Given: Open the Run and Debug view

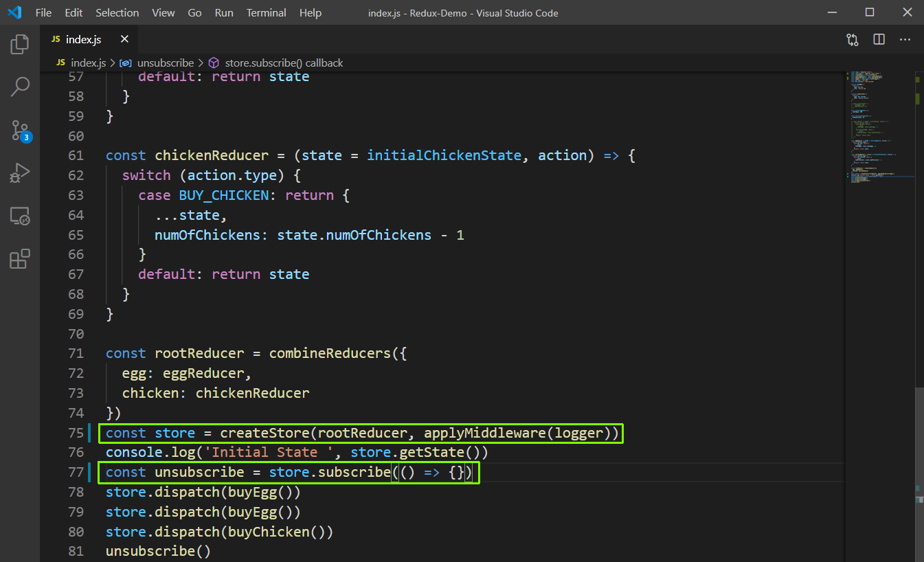Looking at the screenshot, I should [x=20, y=173].
